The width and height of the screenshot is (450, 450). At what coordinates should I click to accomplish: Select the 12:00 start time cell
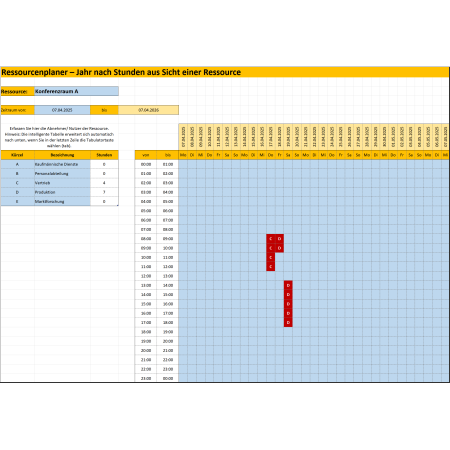146,276
